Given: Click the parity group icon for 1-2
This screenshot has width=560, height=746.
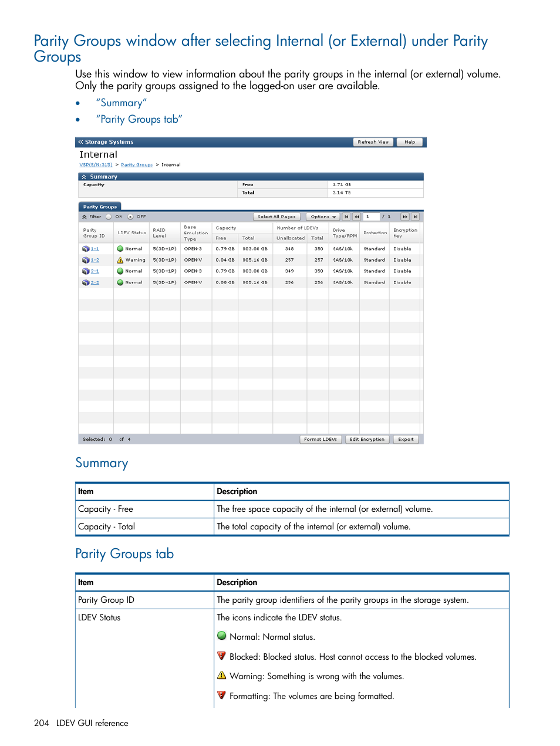Looking at the screenshot, I should pyautogui.click(x=86, y=260).
